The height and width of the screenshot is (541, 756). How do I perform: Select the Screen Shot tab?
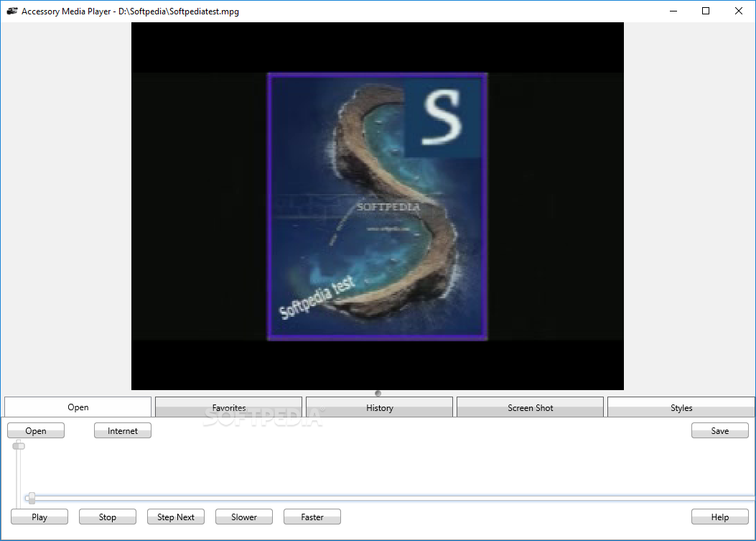[x=531, y=407]
